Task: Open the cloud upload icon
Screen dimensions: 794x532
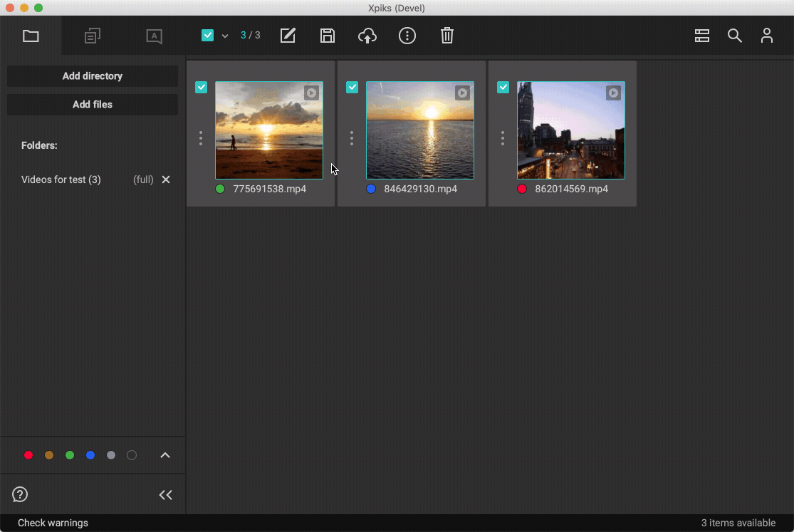Action: click(367, 36)
